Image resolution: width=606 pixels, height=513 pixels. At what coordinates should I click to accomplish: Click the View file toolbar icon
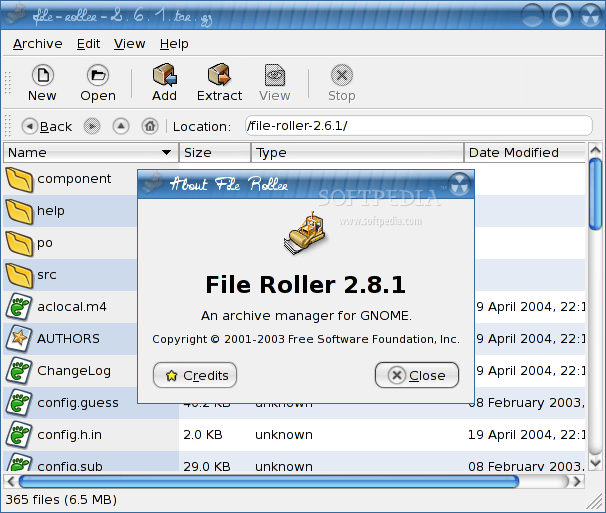point(275,75)
